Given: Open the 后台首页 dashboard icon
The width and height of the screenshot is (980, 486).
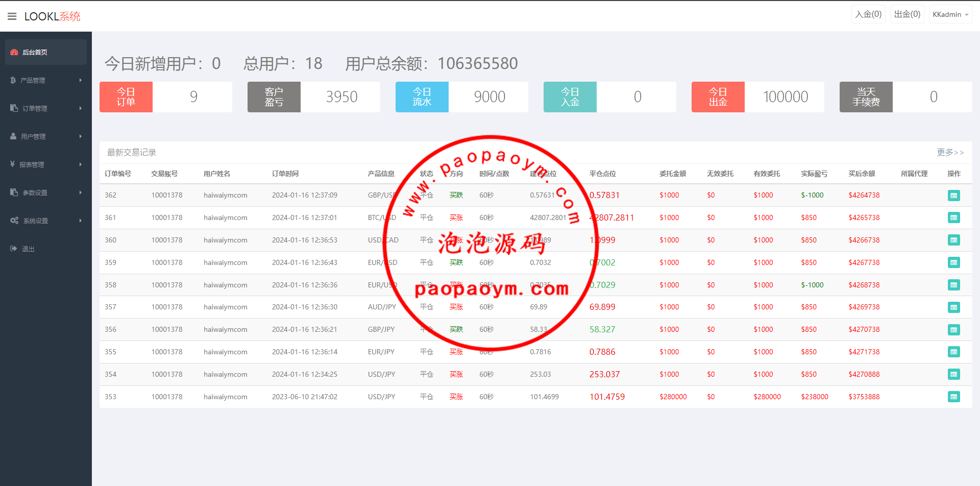Looking at the screenshot, I should click(14, 52).
